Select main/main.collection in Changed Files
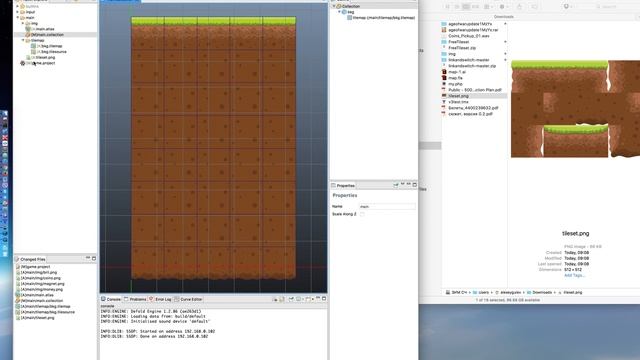640x360 pixels. [x=39, y=300]
